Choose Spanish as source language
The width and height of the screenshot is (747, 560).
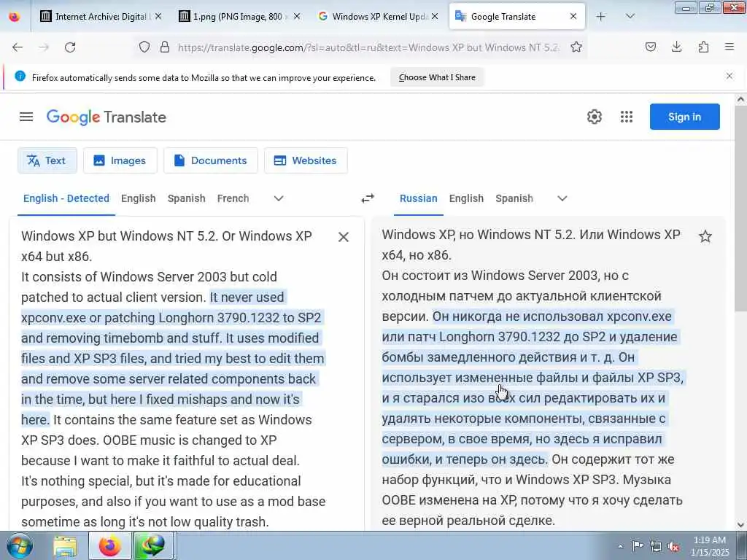click(x=186, y=198)
